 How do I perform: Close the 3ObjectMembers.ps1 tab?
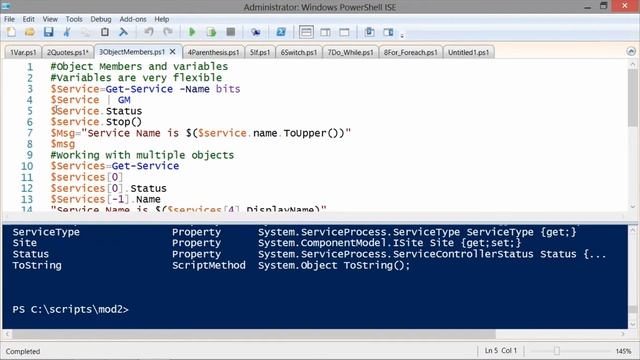tap(173, 52)
